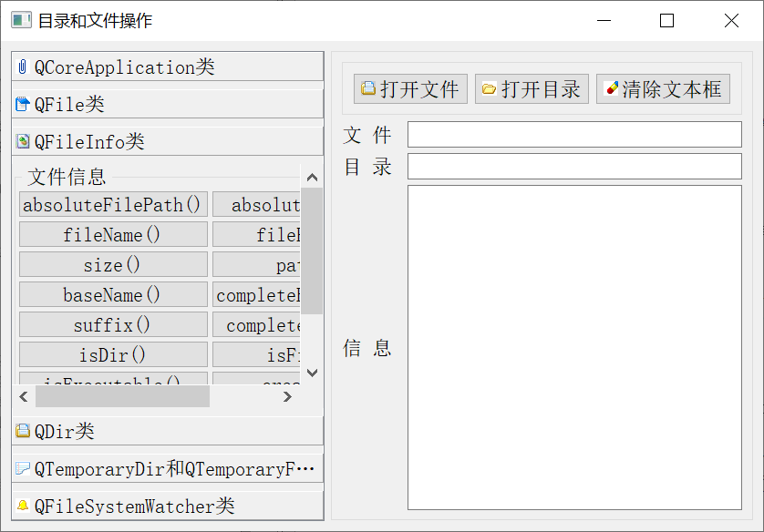Click the application icon in the title bar
Screen dimensions: 764x532
pos(21,20)
